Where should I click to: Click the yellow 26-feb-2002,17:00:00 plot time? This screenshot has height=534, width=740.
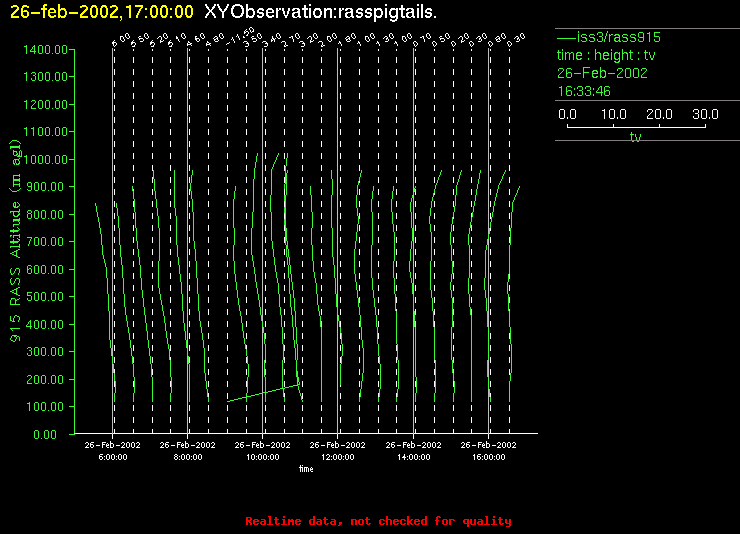[x=101, y=11]
